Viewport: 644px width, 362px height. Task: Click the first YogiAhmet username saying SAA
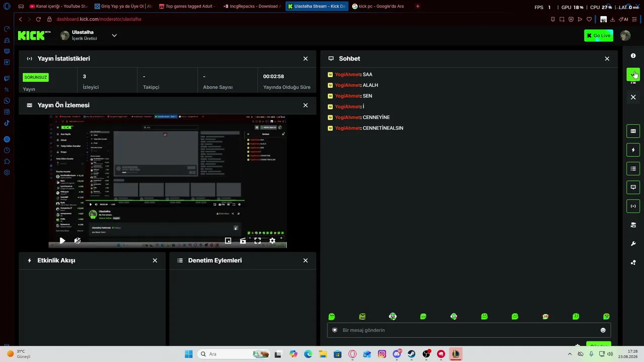348,74
